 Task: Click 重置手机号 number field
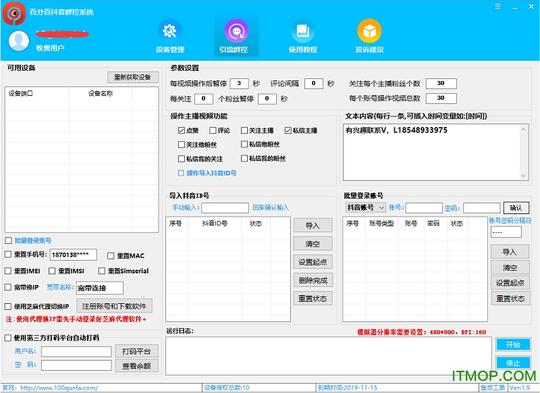pos(73,255)
